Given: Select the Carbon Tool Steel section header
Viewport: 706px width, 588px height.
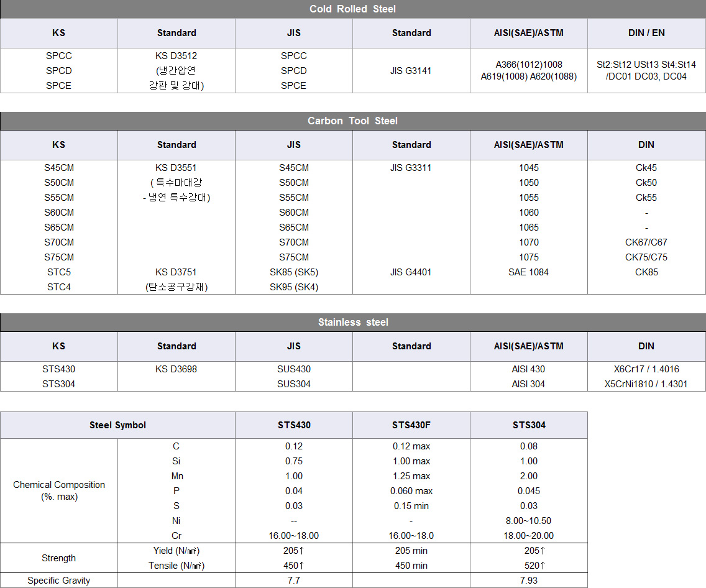Looking at the screenshot, I should click(x=352, y=121).
